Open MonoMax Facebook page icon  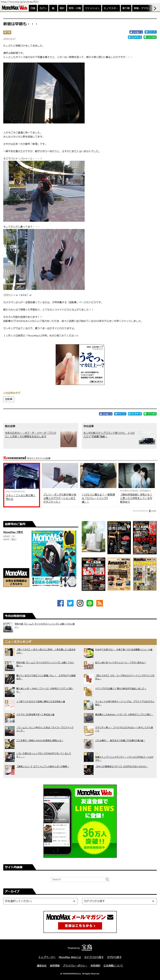click(61, 603)
